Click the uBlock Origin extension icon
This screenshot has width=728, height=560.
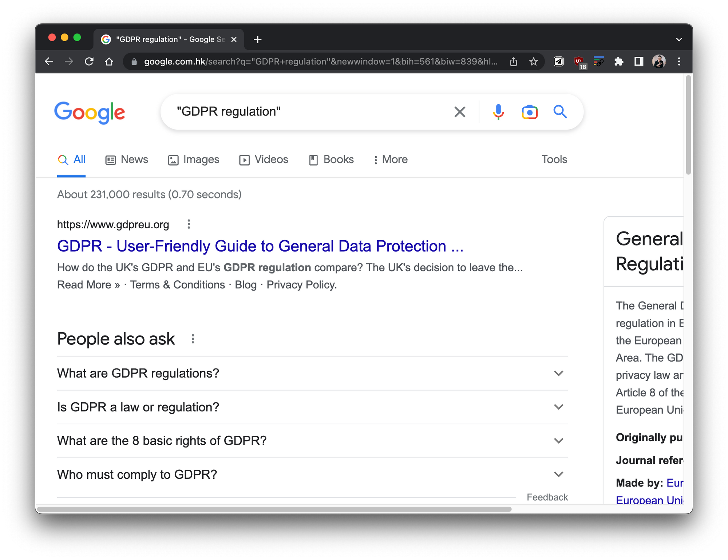tap(579, 62)
